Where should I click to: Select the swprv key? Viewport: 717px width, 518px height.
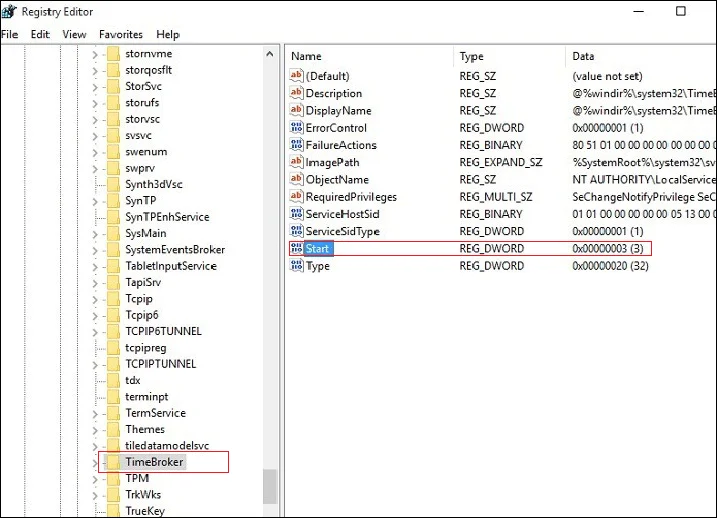tap(140, 168)
